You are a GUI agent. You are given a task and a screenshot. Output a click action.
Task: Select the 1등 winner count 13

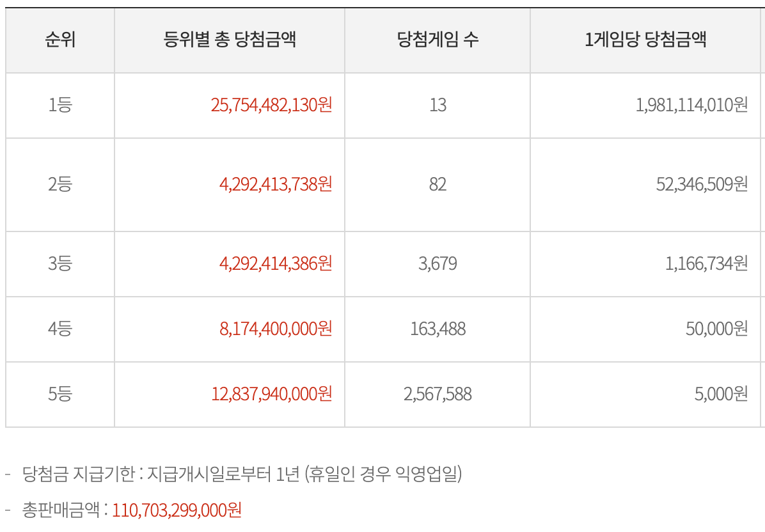pyautogui.click(x=438, y=105)
